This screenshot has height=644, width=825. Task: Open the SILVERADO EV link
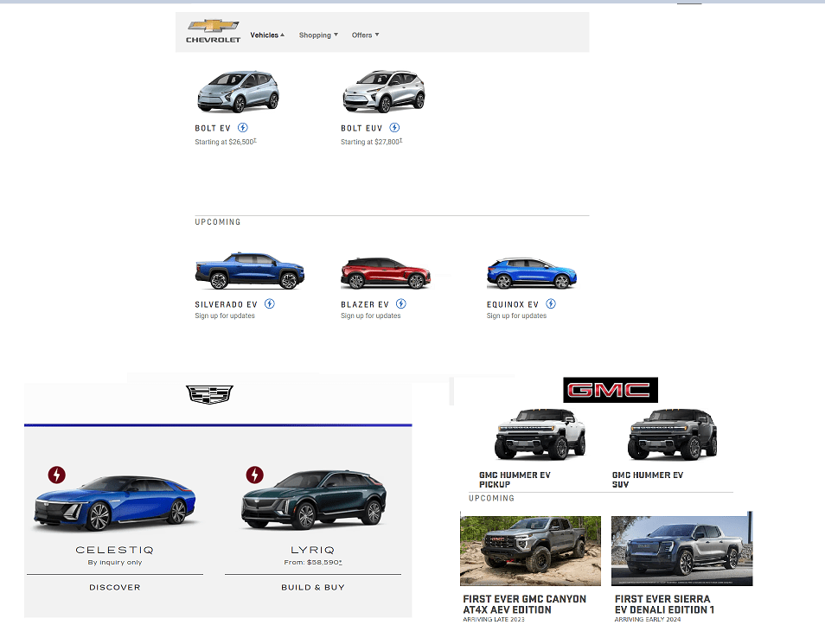tap(227, 304)
